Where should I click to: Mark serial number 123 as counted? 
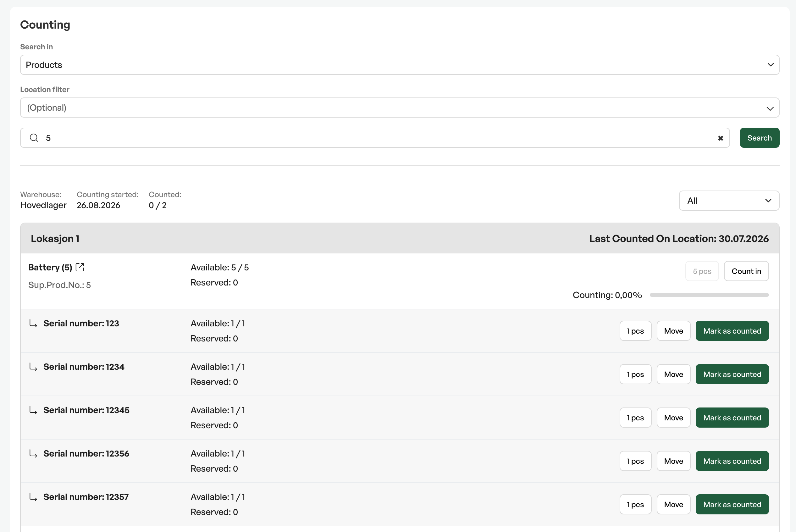[732, 331]
